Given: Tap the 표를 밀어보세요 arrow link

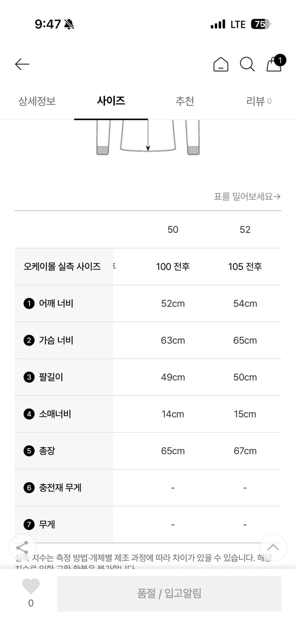Looking at the screenshot, I should coord(247,196).
